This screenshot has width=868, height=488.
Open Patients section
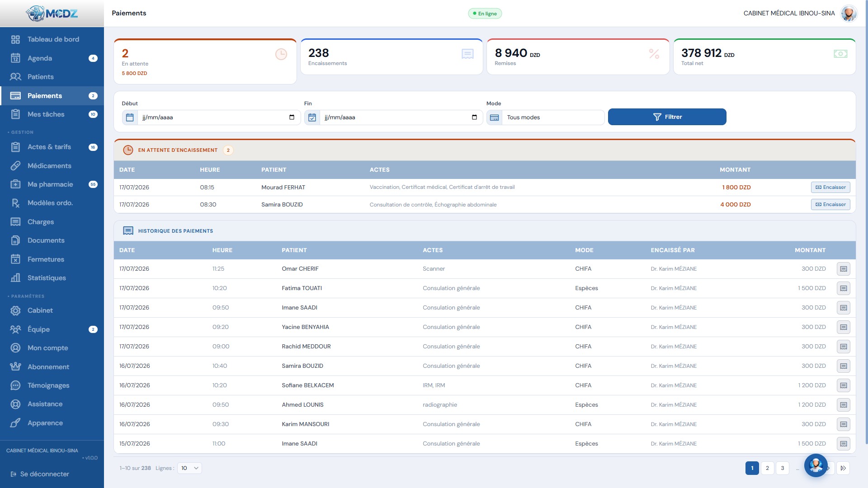pyautogui.click(x=52, y=77)
